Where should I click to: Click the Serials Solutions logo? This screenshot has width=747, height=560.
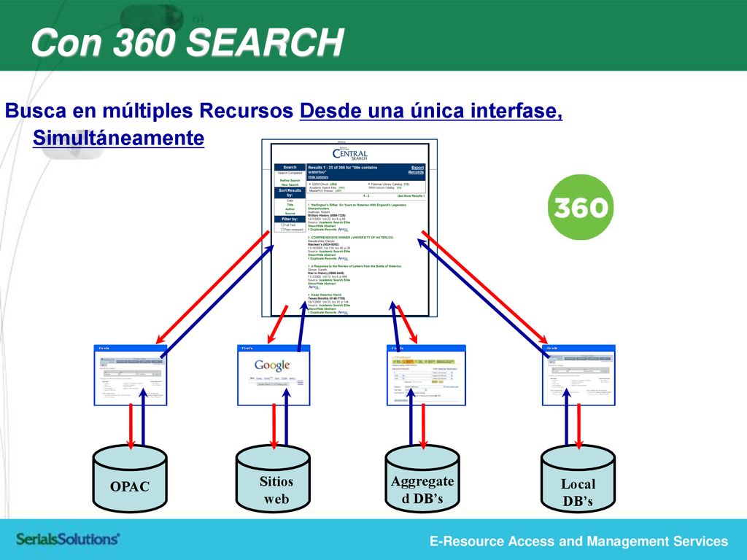67,539
